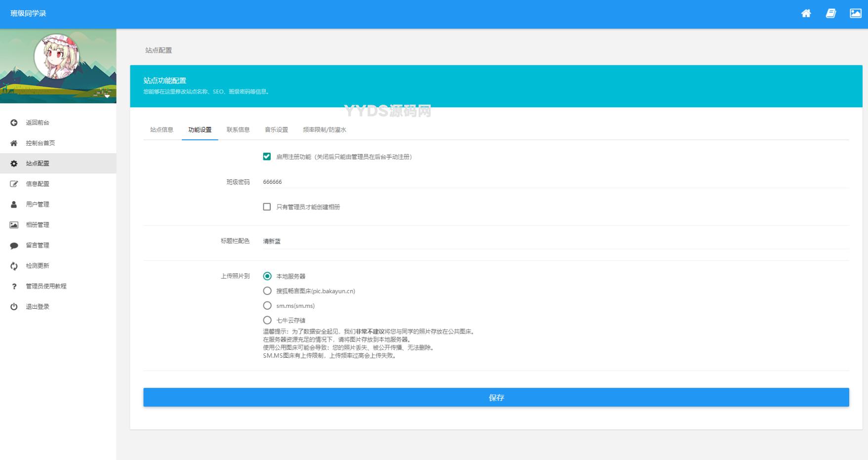Viewport: 868px width, 460px height.
Task: Open the book icon in top bar
Action: click(831, 13)
